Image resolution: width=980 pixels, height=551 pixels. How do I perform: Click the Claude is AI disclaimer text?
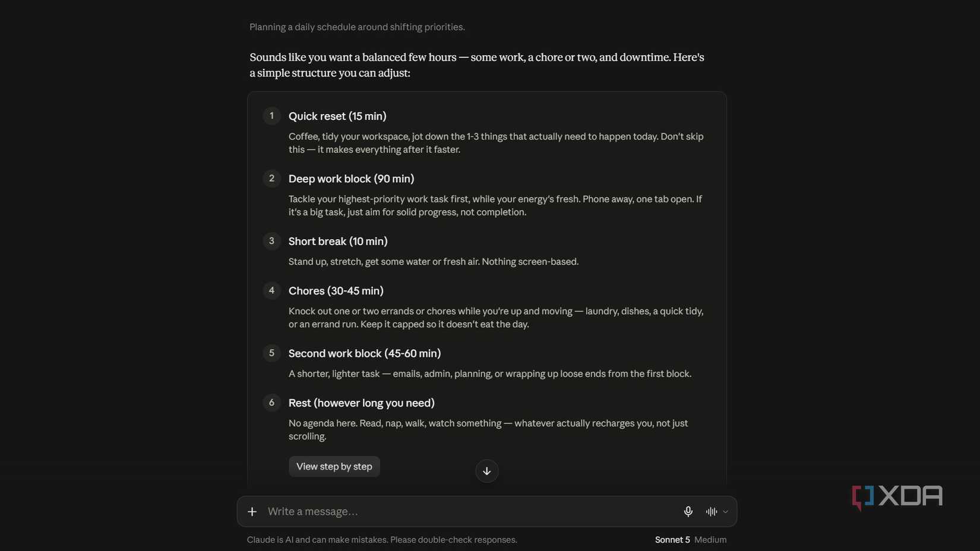(x=382, y=540)
